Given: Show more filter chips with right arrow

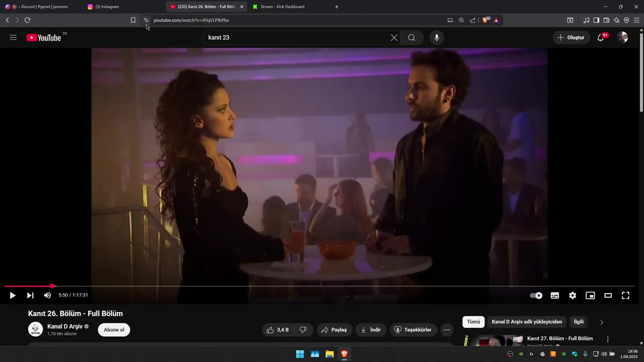Looking at the screenshot, I should pyautogui.click(x=602, y=322).
